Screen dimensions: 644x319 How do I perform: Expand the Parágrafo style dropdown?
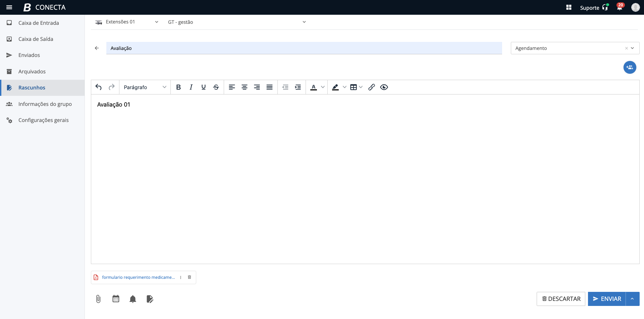click(145, 87)
